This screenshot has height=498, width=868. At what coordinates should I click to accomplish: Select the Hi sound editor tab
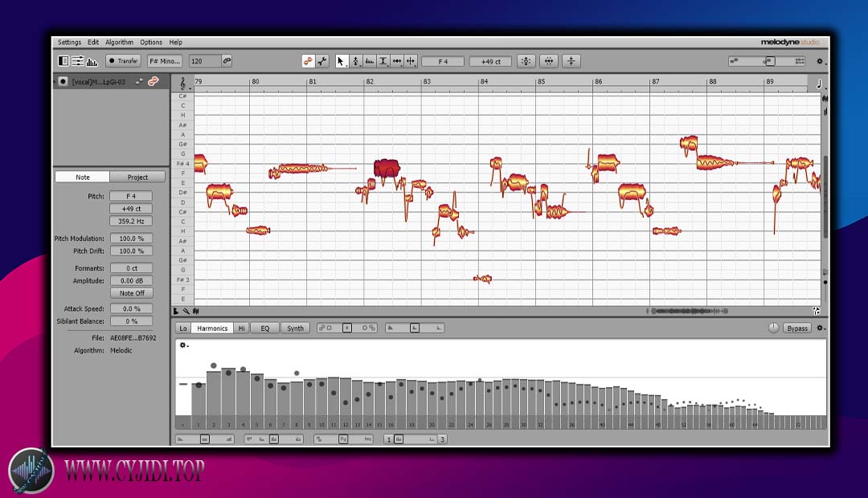(x=241, y=329)
